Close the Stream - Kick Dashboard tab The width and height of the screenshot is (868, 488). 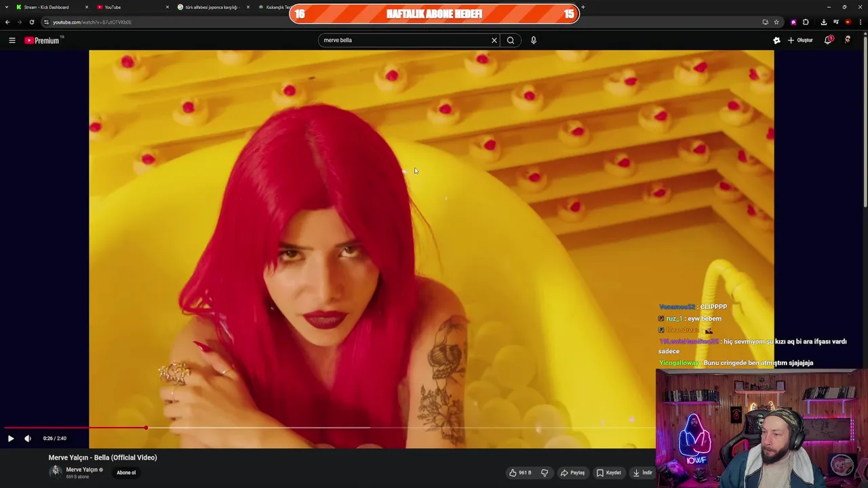coord(87,7)
